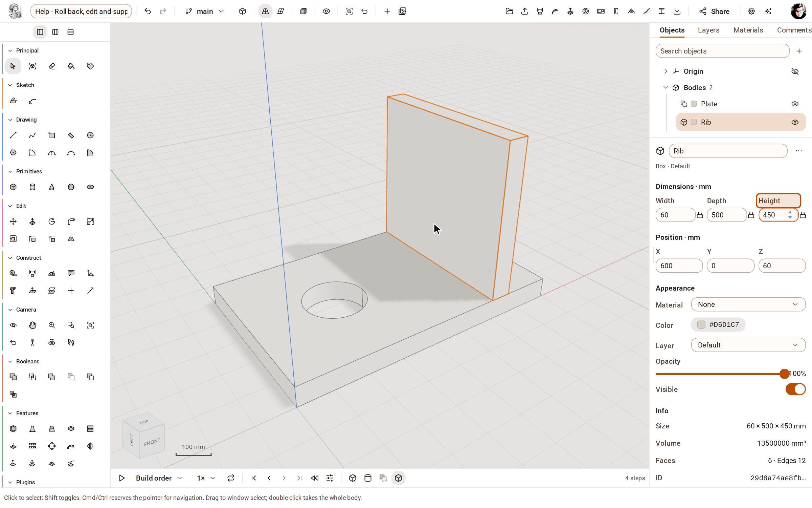This screenshot has height=508, width=812.
Task: Choose the Rectangle drawing tool
Action: pos(52,135)
